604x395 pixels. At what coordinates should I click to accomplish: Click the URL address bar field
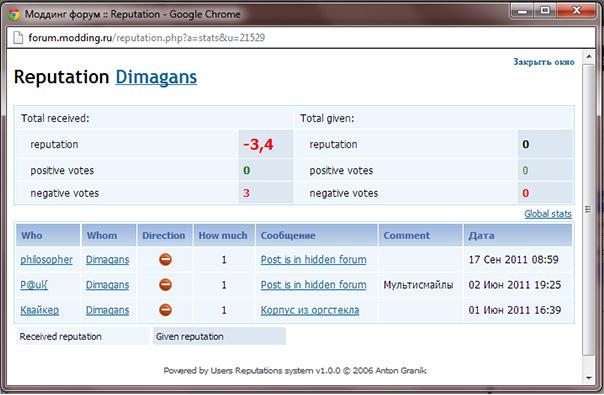coord(301,38)
